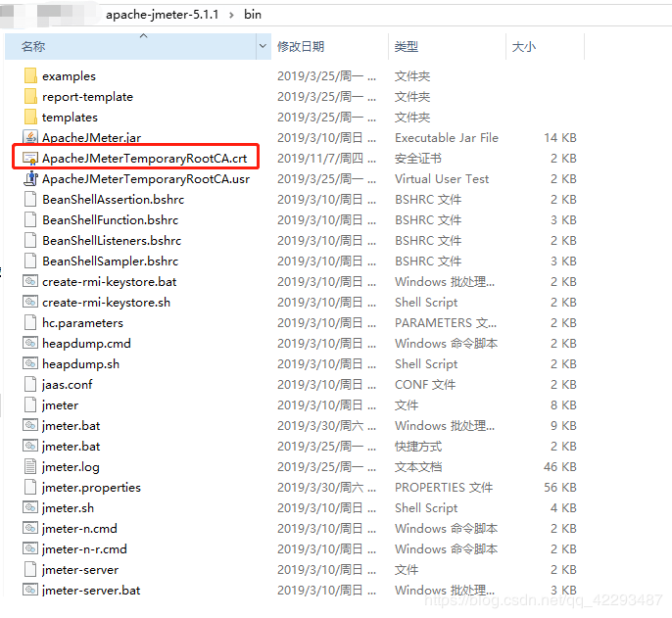Screen dimensions: 672x618
Task: Select heapdump.sh file name
Action: tap(80, 364)
